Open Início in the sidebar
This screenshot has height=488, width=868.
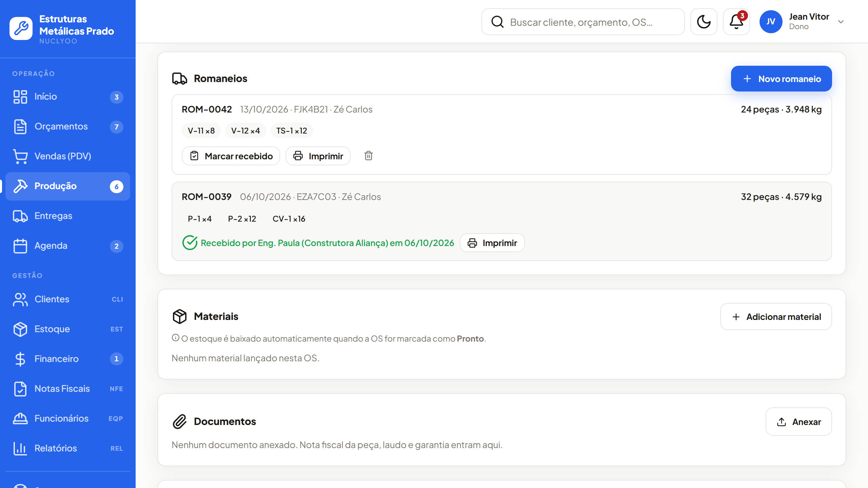(x=68, y=97)
